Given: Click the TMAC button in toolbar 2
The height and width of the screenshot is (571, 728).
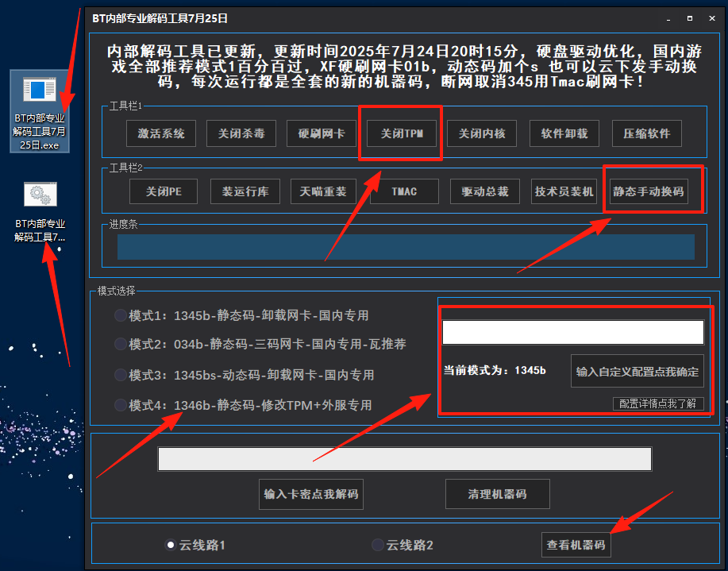Looking at the screenshot, I should click(403, 191).
